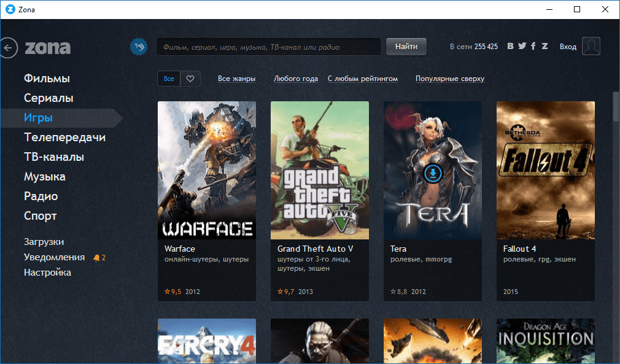Click the back arrow button
The height and width of the screenshot is (364, 620).
8,48
